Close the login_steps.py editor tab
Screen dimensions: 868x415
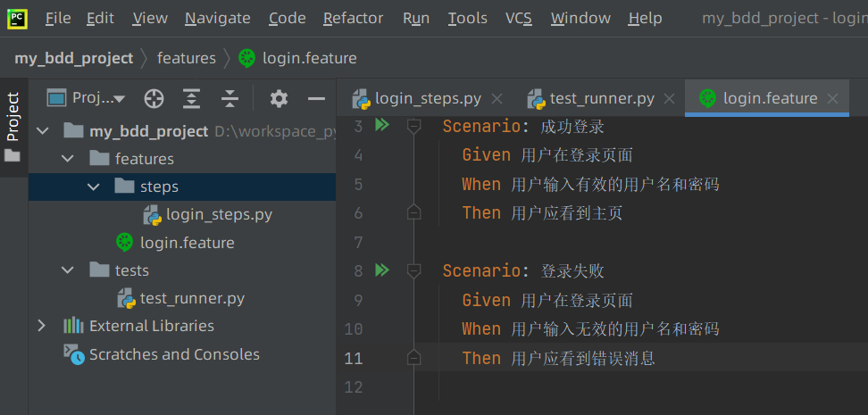(x=497, y=99)
